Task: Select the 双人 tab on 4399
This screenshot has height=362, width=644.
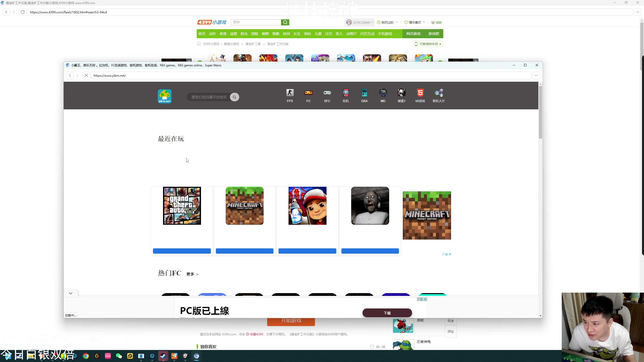Action: pyautogui.click(x=339, y=34)
